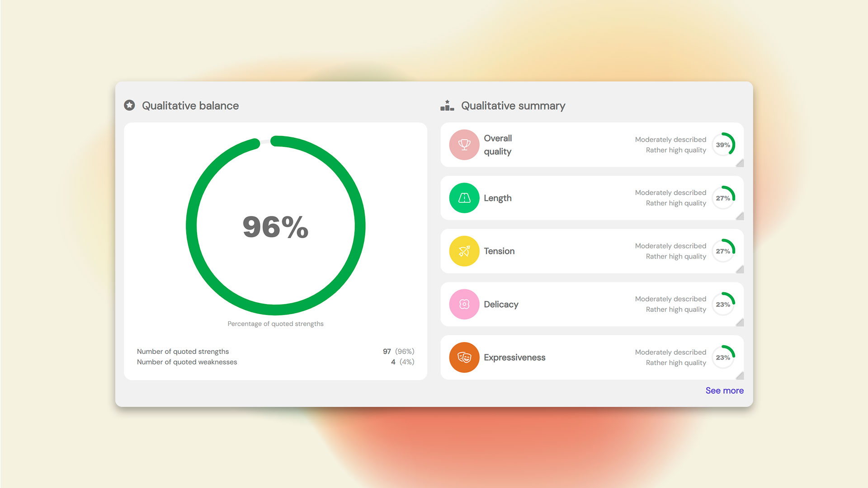Click the pink Delicacy flower icon
The width and height of the screenshot is (868, 488).
tap(464, 304)
